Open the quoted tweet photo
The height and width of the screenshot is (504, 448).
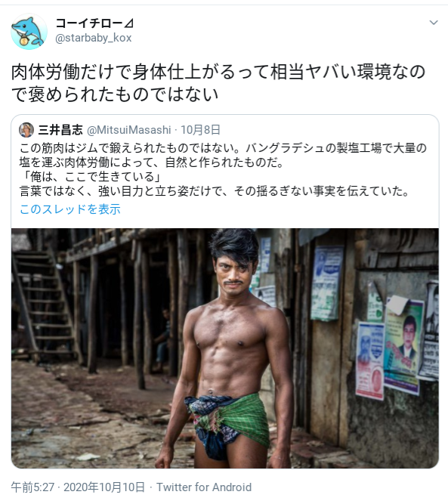[225, 348]
